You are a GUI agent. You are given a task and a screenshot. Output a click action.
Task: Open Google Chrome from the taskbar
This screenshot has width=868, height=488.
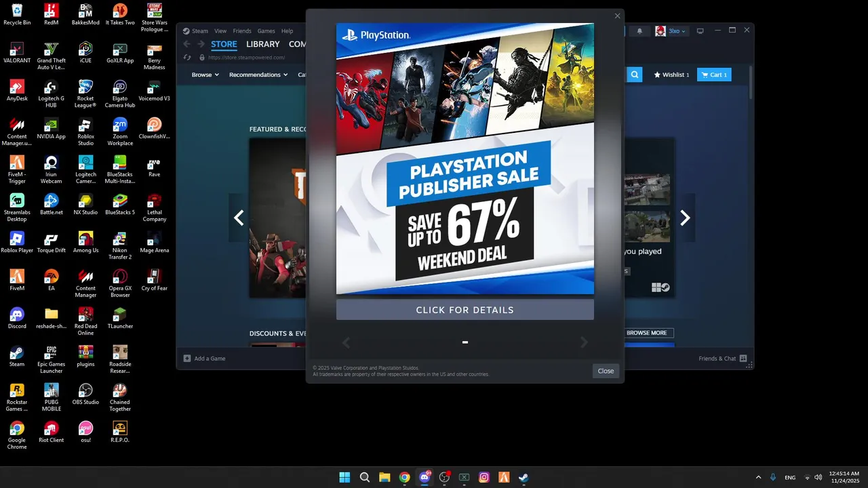[404, 477]
